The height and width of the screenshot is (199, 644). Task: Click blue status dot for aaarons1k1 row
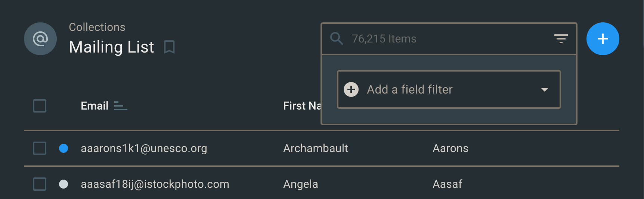pos(64,148)
